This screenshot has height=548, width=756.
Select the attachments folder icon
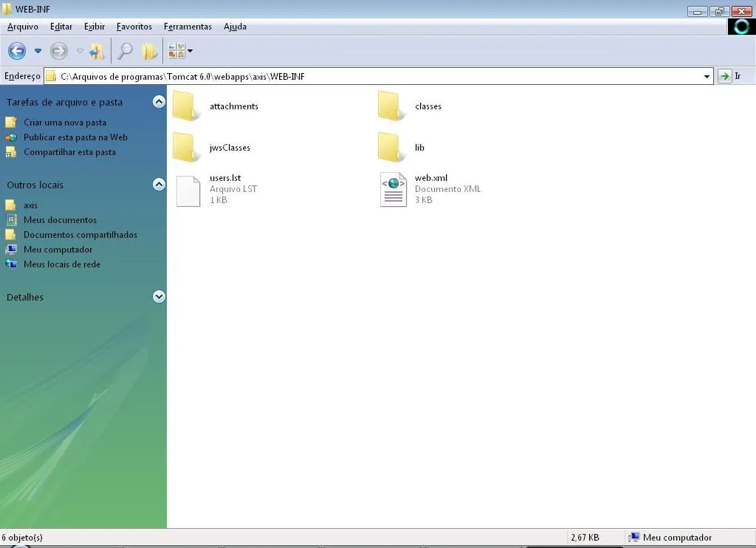click(x=185, y=106)
